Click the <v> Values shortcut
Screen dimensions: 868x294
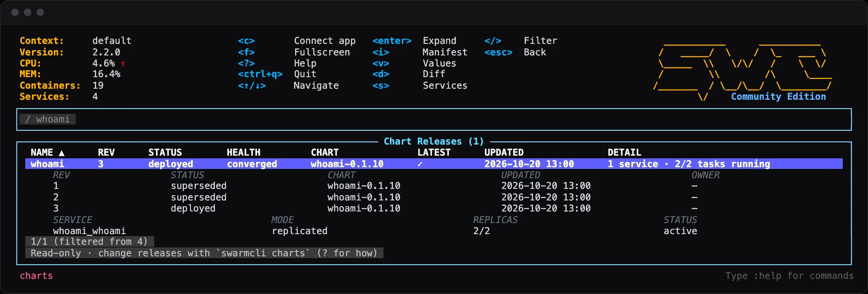pos(414,63)
